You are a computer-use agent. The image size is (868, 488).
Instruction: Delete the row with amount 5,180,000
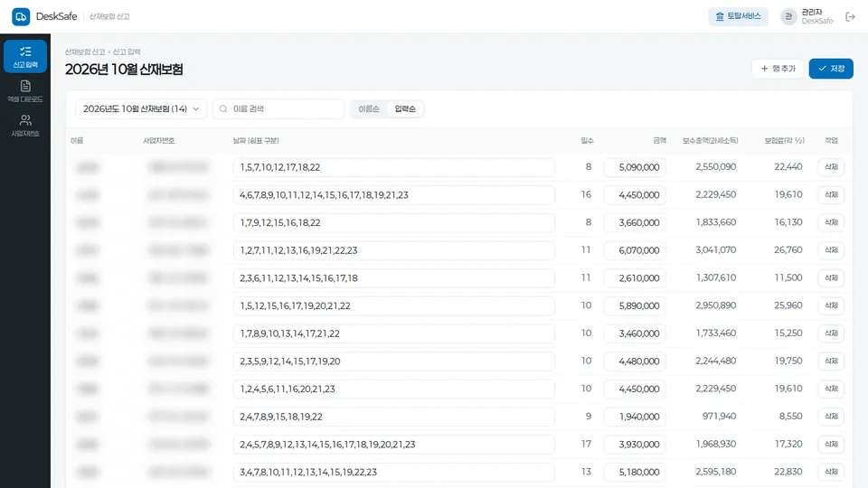(831, 472)
